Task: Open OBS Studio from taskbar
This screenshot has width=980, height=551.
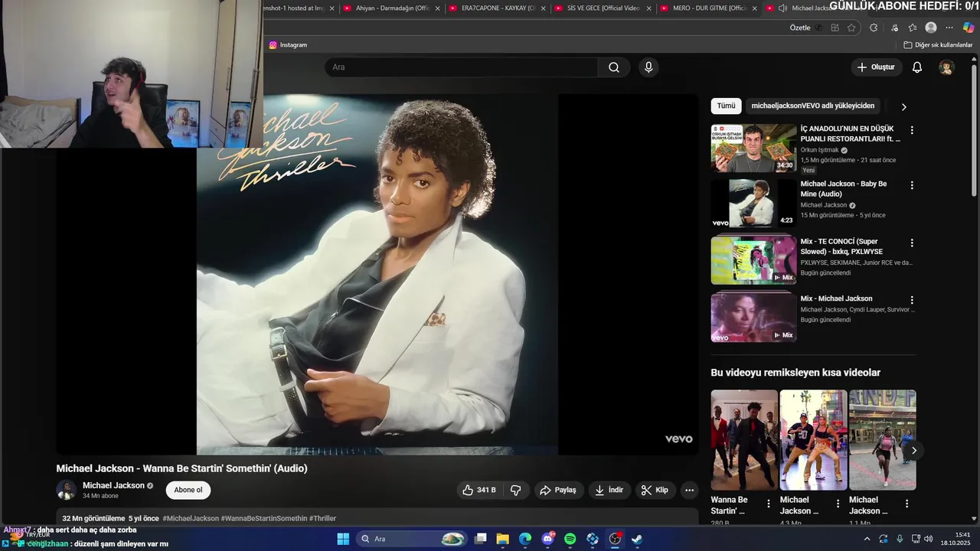Action: click(614, 539)
